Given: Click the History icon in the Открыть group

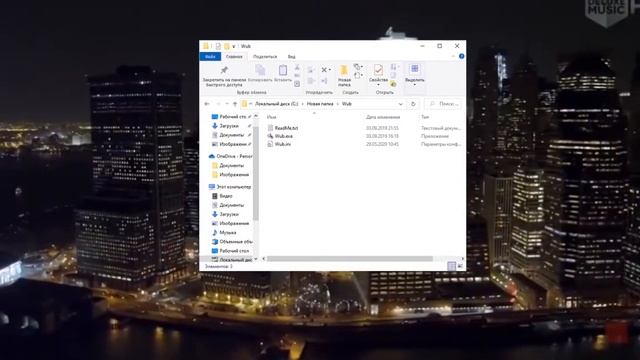Looking at the screenshot, I should click(x=393, y=84).
